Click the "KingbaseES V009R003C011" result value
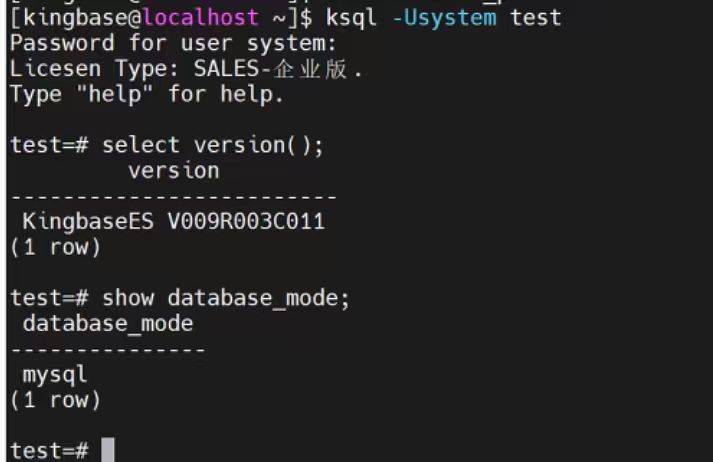Screen dimensions: 713x462 [173, 222]
